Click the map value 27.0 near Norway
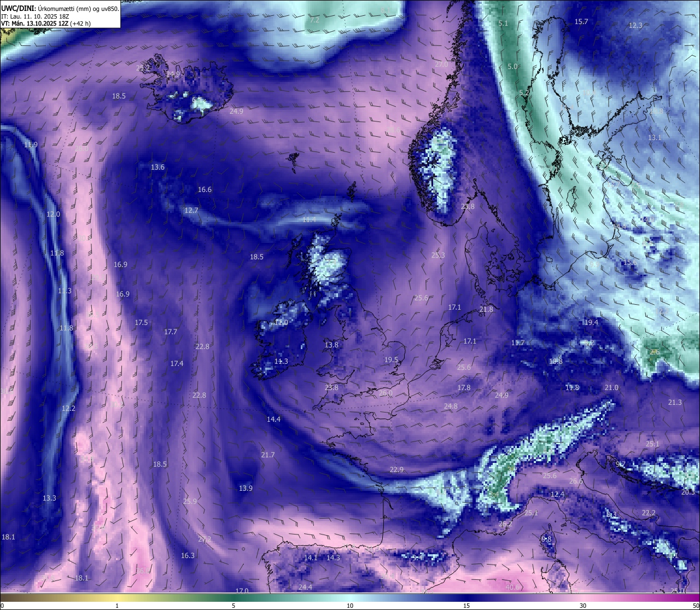This screenshot has height=610, width=700. [441, 65]
